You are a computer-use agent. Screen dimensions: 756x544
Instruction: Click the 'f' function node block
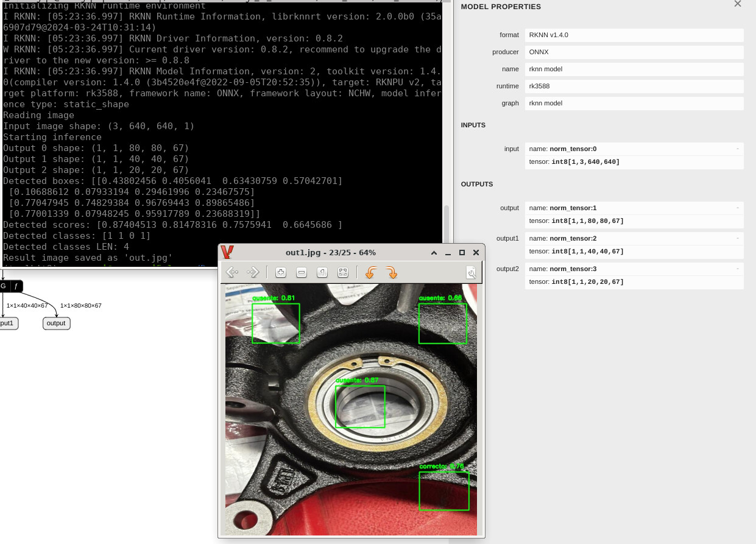pos(16,286)
